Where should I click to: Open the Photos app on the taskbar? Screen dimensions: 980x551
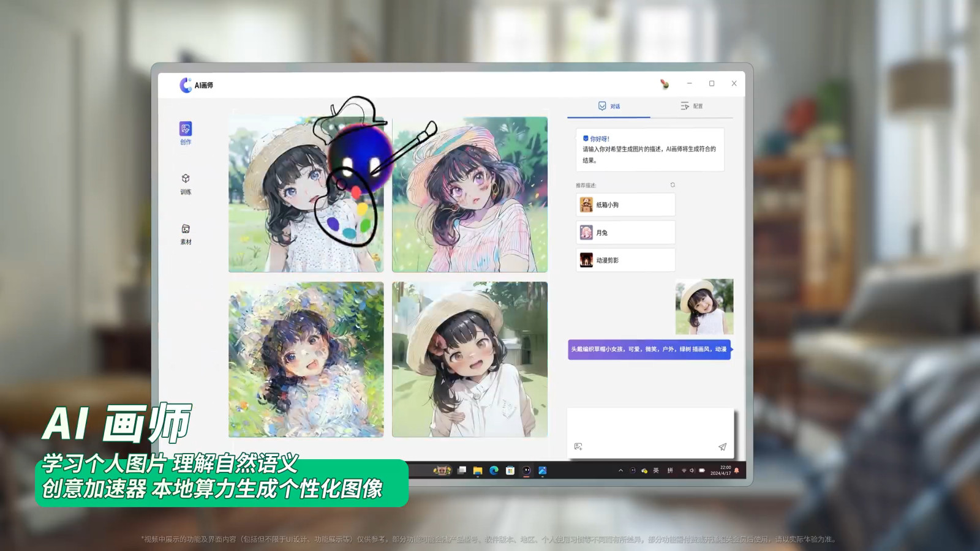click(x=542, y=470)
